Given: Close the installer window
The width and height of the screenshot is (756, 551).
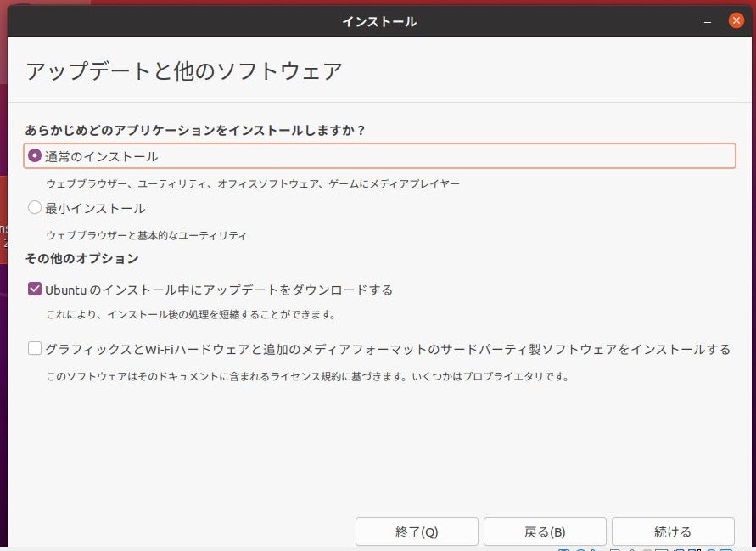Looking at the screenshot, I should (x=736, y=20).
